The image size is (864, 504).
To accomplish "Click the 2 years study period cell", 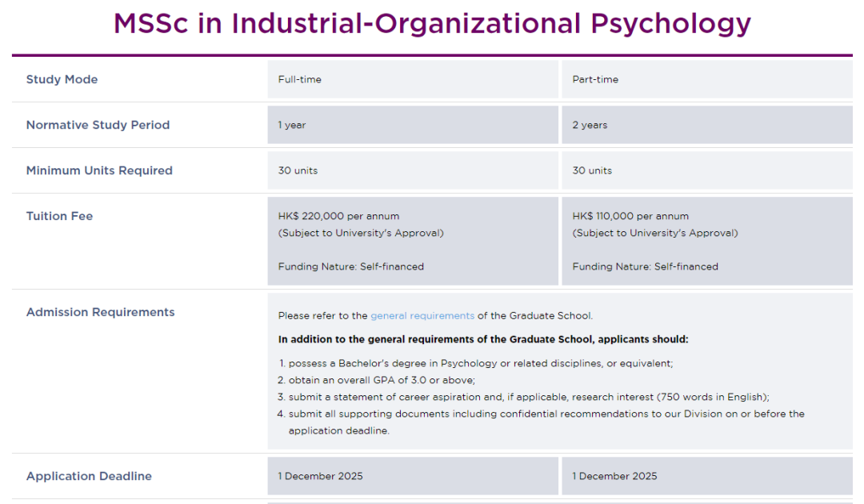I will (707, 125).
